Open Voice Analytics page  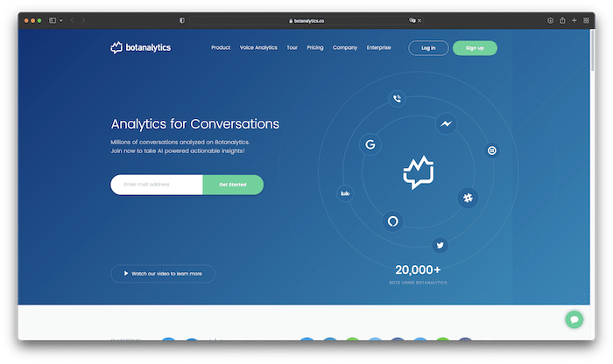click(258, 47)
